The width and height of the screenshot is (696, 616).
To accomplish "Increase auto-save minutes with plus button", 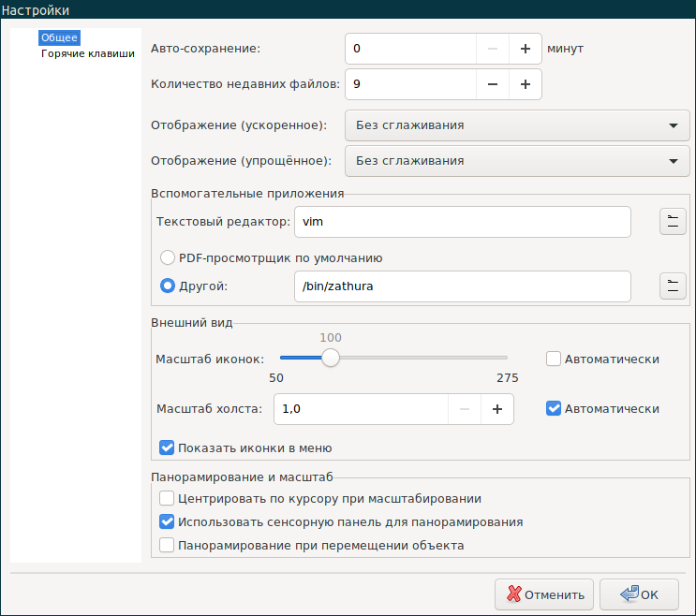I will pyautogui.click(x=526, y=49).
